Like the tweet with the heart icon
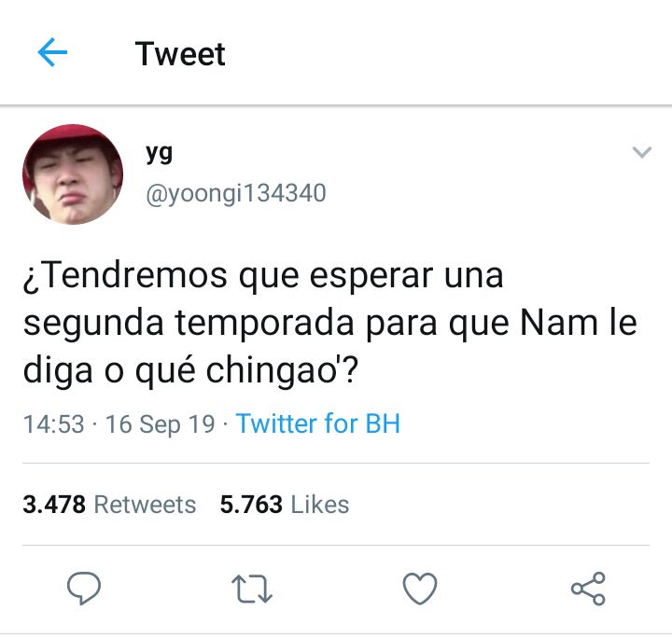This screenshot has height=638, width=672. click(420, 589)
